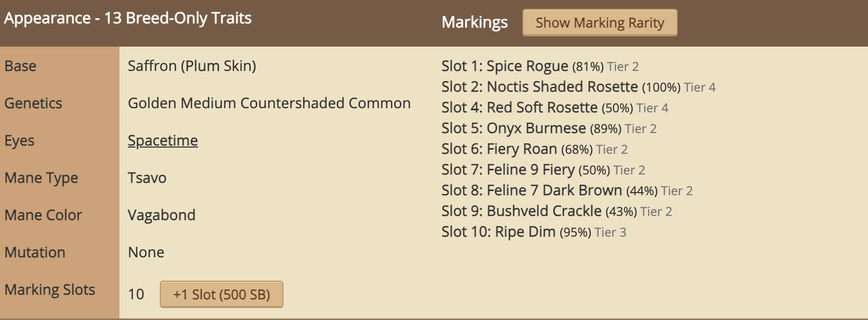Image resolution: width=868 pixels, height=320 pixels.
Task: Click the Genetics row label
Action: click(x=33, y=104)
